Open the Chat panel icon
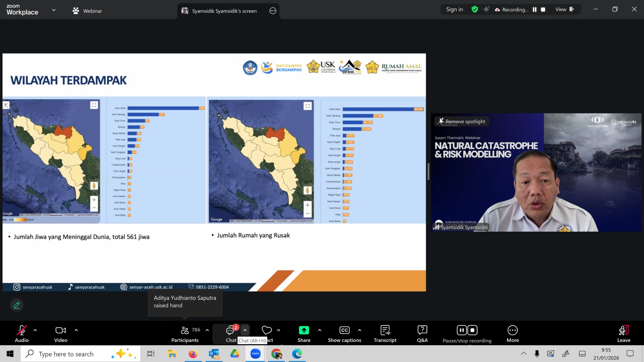This screenshot has height=362, width=644. [x=230, y=331]
